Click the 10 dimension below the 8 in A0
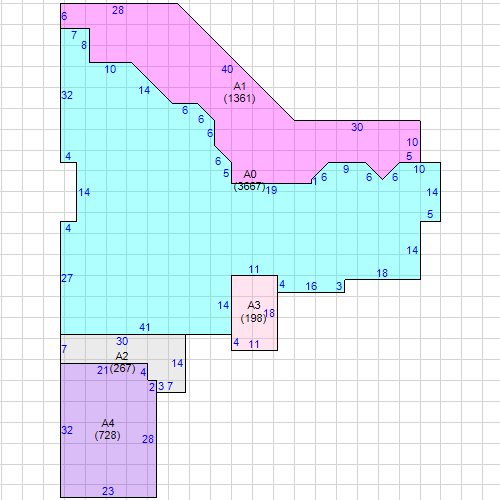Screen dimensions: 500x500 coord(110,69)
